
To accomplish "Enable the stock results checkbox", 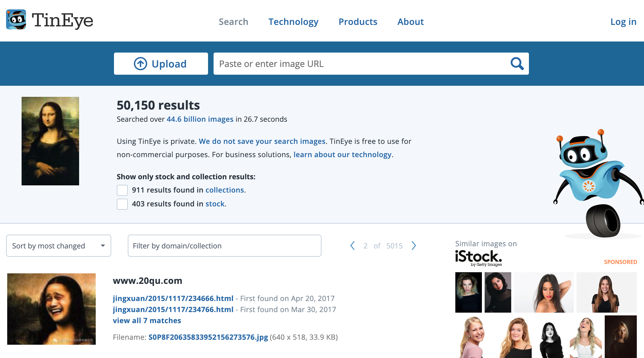I will pyautogui.click(x=122, y=204).
